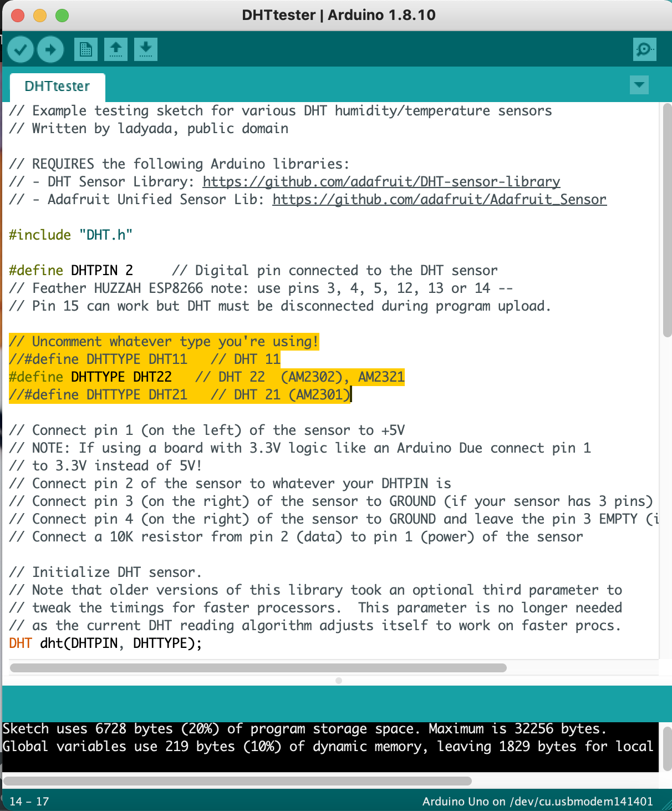Click the '// Feather HUZZAH ESP8266 note' comment line
Screen dimensions: 672x811
coord(261,288)
